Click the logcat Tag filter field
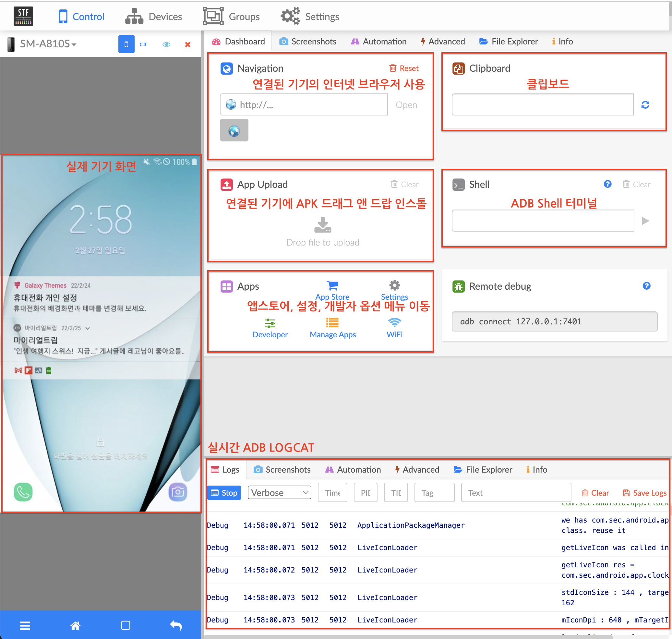The width and height of the screenshot is (672, 639). pyautogui.click(x=434, y=492)
